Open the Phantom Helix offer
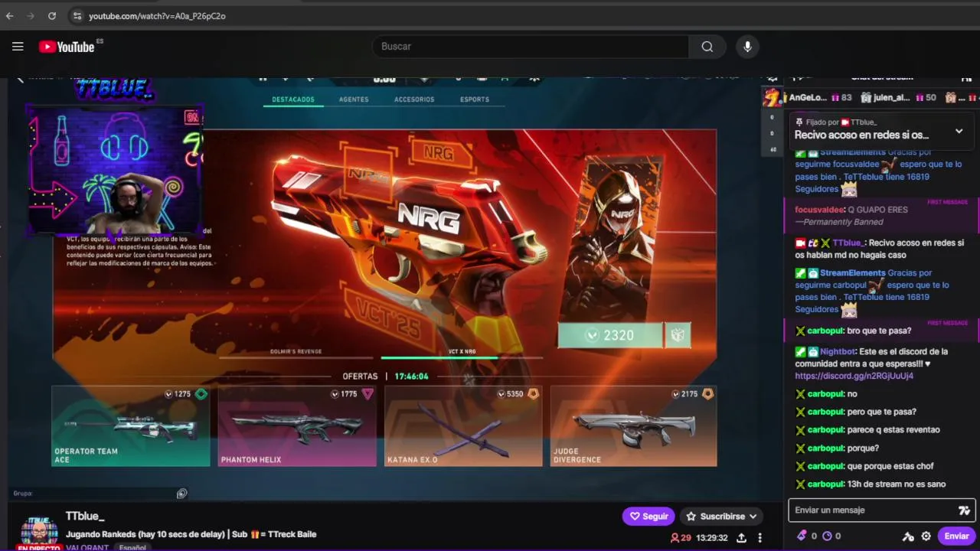Viewport: 980px width, 551px height. click(297, 426)
